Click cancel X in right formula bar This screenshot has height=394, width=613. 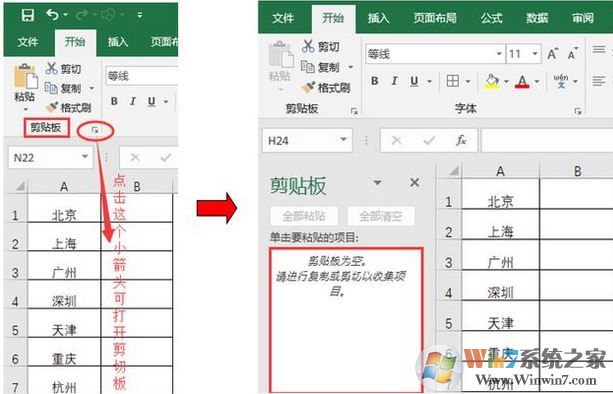[x=396, y=140]
